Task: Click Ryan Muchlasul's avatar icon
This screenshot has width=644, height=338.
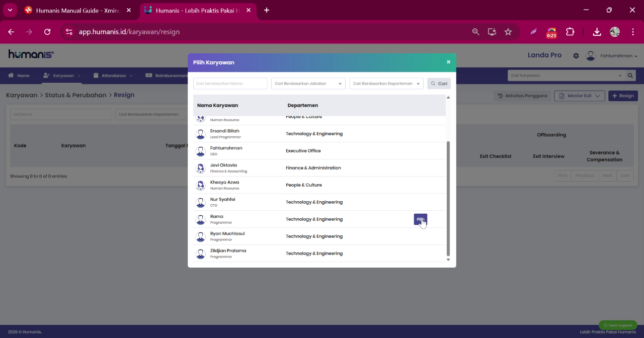Action: tap(201, 237)
